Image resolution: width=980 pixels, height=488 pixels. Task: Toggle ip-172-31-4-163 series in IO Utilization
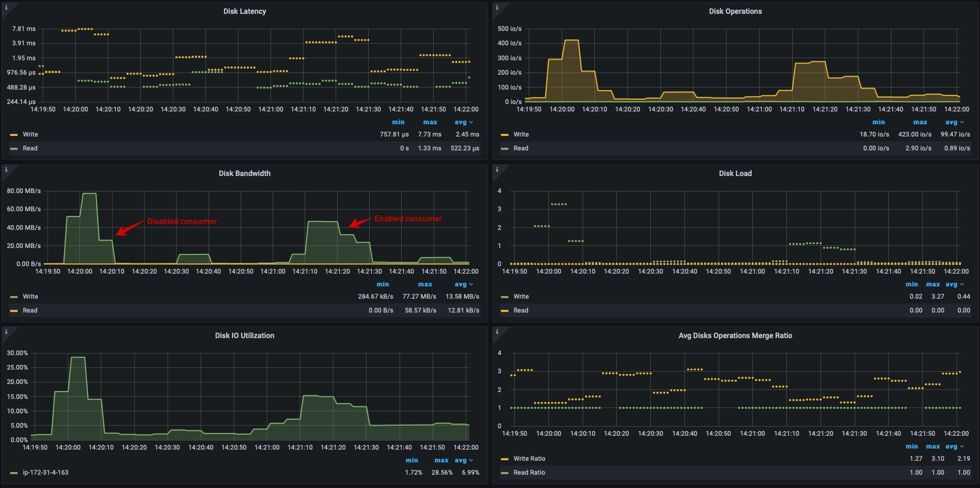click(x=45, y=473)
